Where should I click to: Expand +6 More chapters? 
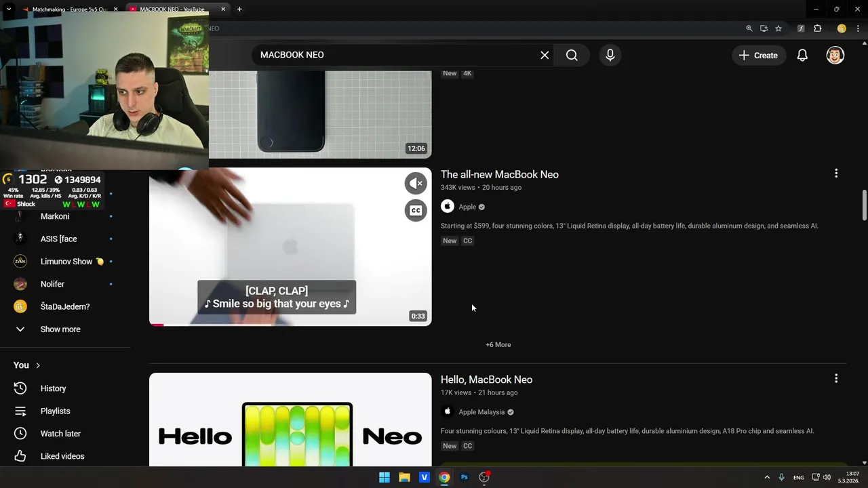pos(498,345)
